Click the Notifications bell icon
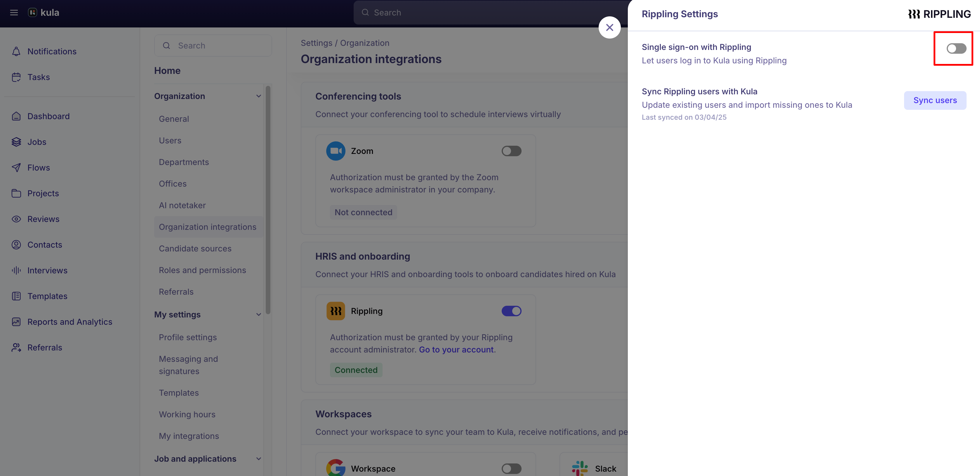The width and height of the screenshot is (980, 476). [16, 51]
